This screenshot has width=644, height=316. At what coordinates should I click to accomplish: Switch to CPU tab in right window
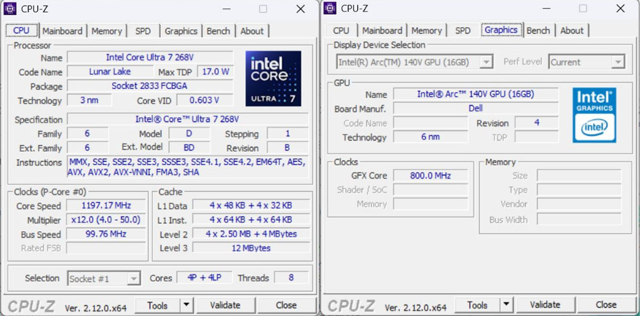341,31
